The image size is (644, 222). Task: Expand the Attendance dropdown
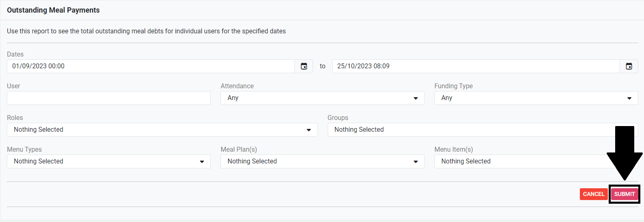(x=322, y=98)
